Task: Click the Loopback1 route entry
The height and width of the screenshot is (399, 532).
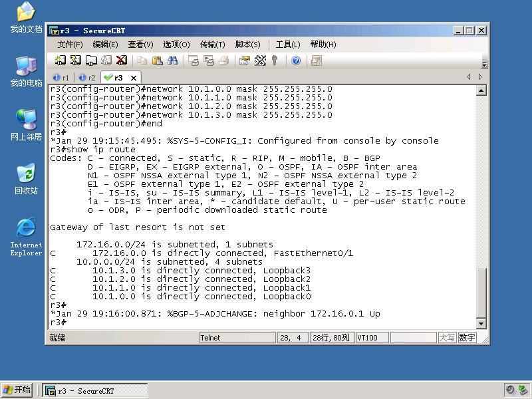Action: click(180, 288)
